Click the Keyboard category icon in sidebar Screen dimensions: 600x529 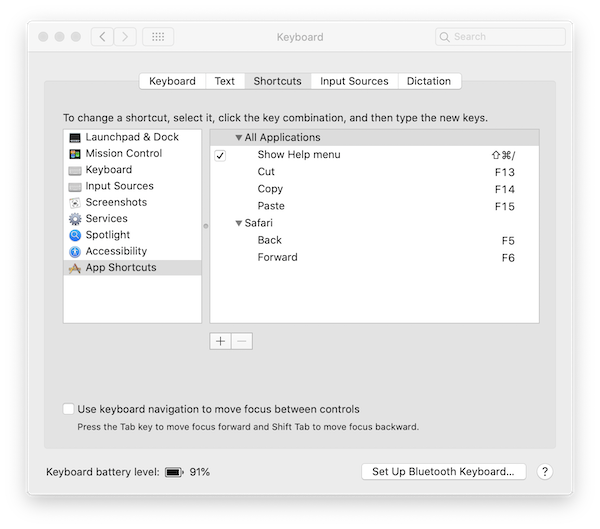click(x=75, y=170)
